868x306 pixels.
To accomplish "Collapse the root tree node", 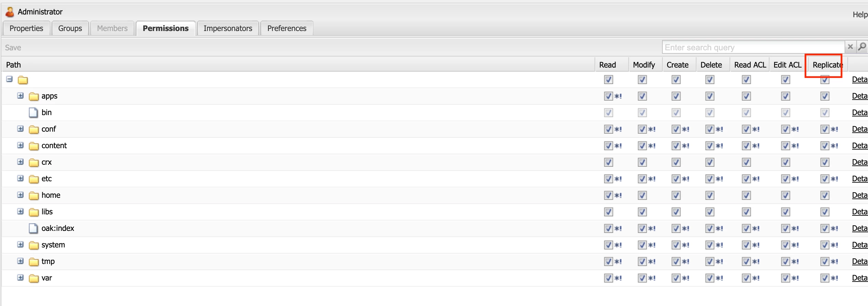I will (x=9, y=79).
